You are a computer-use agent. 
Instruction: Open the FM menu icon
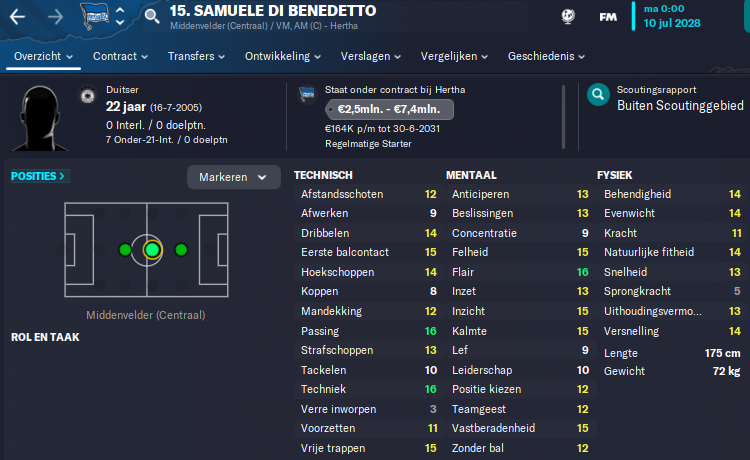pyautogui.click(x=608, y=17)
